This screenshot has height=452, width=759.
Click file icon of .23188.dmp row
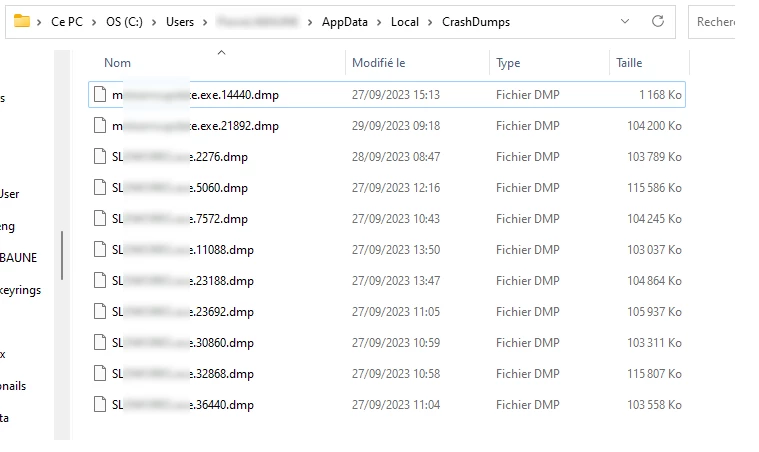pyautogui.click(x=100, y=280)
